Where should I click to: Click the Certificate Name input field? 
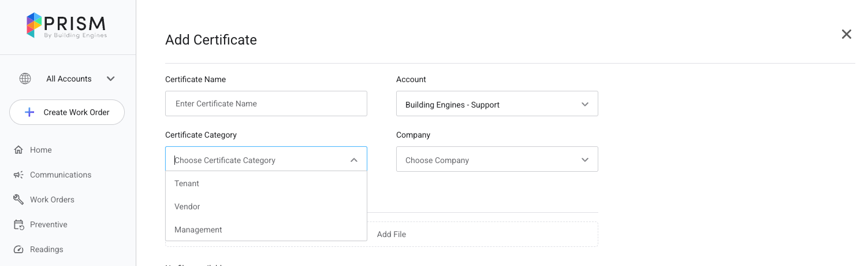tap(266, 104)
